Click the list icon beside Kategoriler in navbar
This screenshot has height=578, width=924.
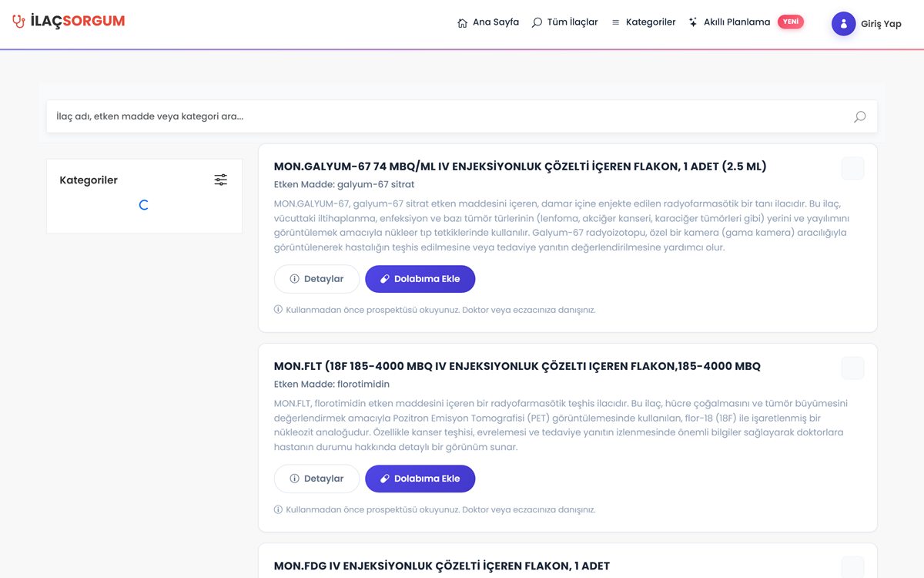615,23
